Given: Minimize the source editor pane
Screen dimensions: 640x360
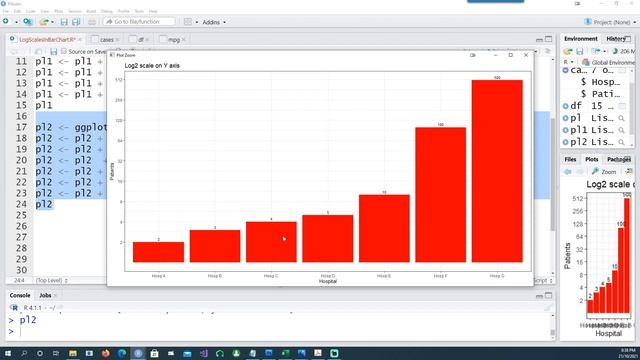Looking at the screenshot, I should 539,40.
